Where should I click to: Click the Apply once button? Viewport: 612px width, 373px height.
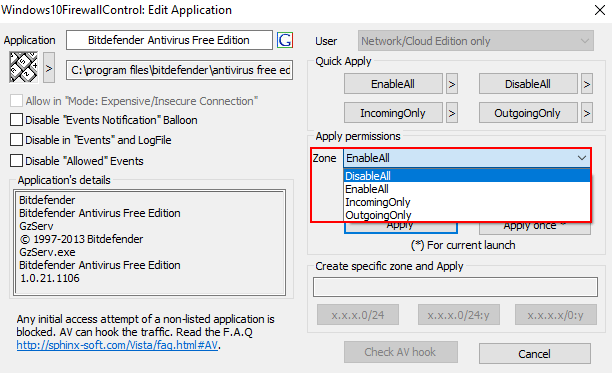pyautogui.click(x=535, y=228)
